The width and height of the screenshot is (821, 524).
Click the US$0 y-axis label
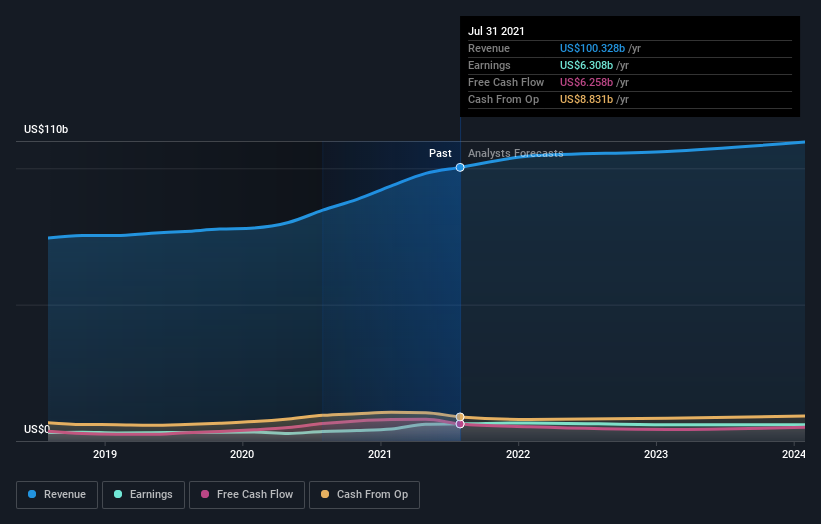[x=37, y=429]
